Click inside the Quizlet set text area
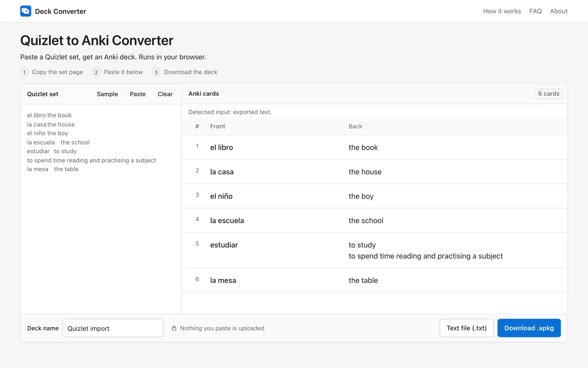 (x=101, y=209)
